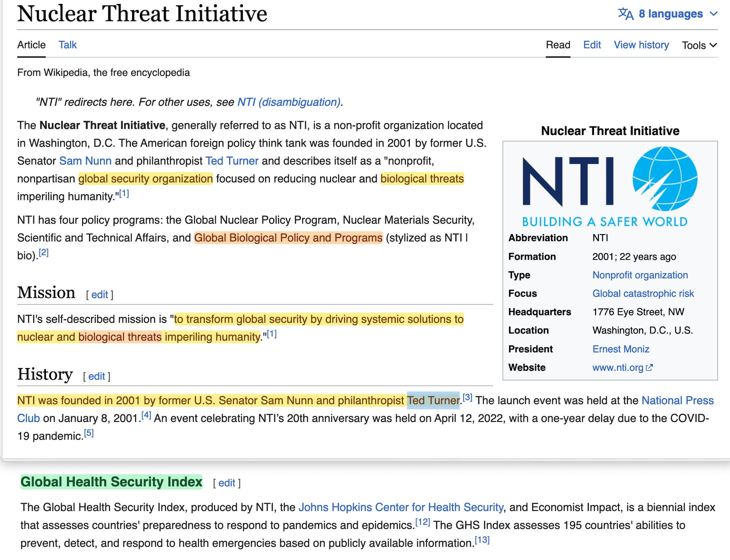This screenshot has width=730, height=560.
Task: Click the infobox title 'Nuclear Threat Initiative'
Action: tap(610, 131)
